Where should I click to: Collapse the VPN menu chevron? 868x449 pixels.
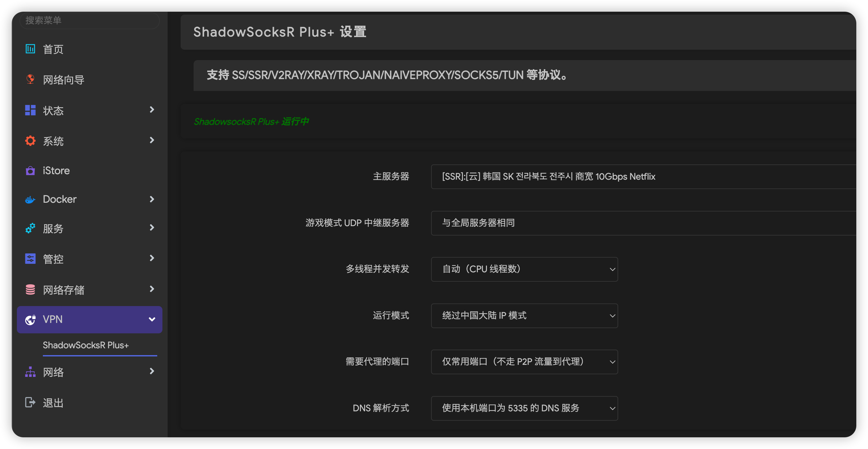152,319
